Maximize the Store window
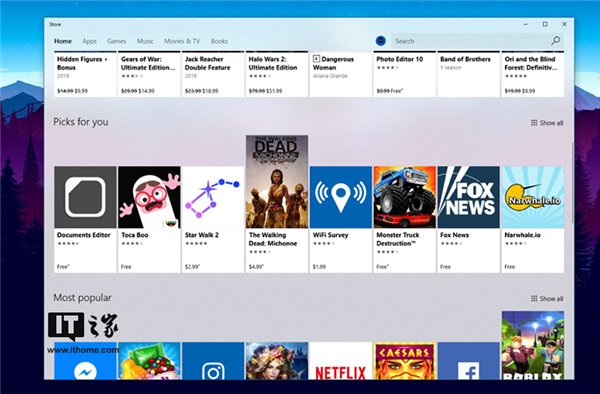600x394 pixels. point(545,24)
